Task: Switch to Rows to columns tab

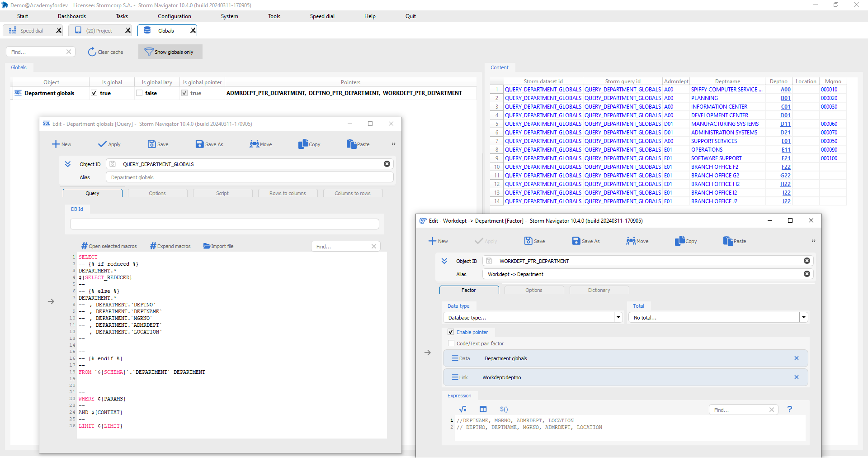Action: point(288,193)
